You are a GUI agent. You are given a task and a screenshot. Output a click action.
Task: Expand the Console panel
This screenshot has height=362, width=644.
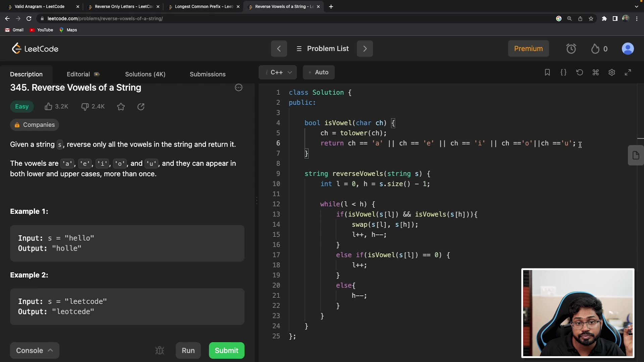pyautogui.click(x=35, y=351)
